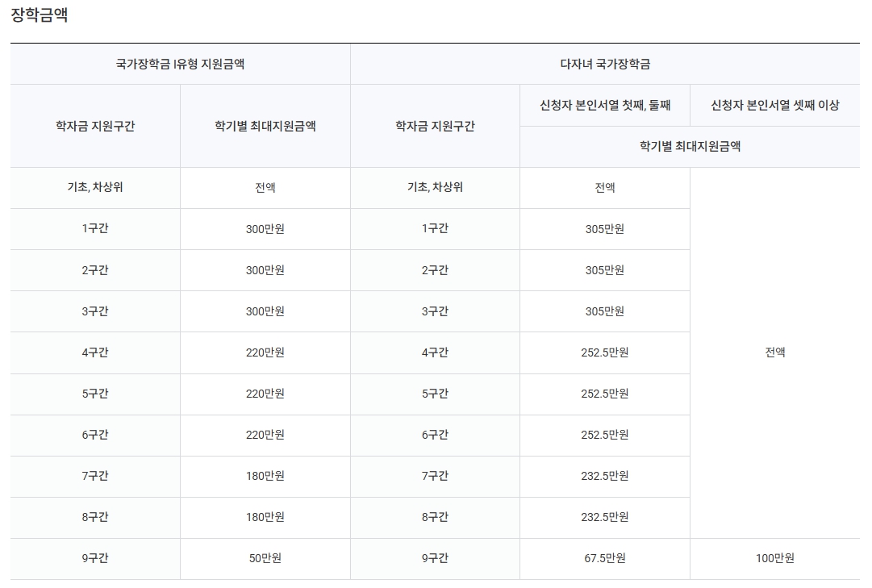Select the large merged 전액 cell for 셋째 이상
Screen dimensions: 872x588
[775, 352]
